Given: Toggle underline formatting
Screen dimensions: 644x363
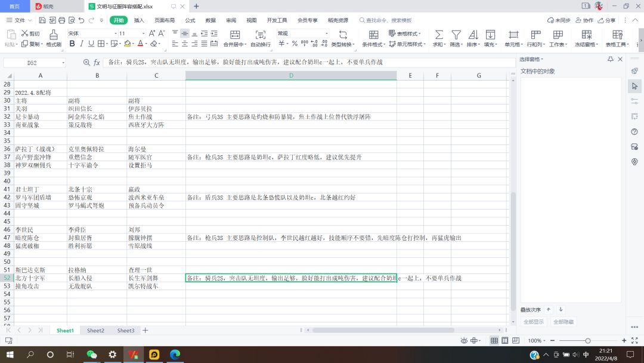Looking at the screenshot, I should pyautogui.click(x=91, y=44).
